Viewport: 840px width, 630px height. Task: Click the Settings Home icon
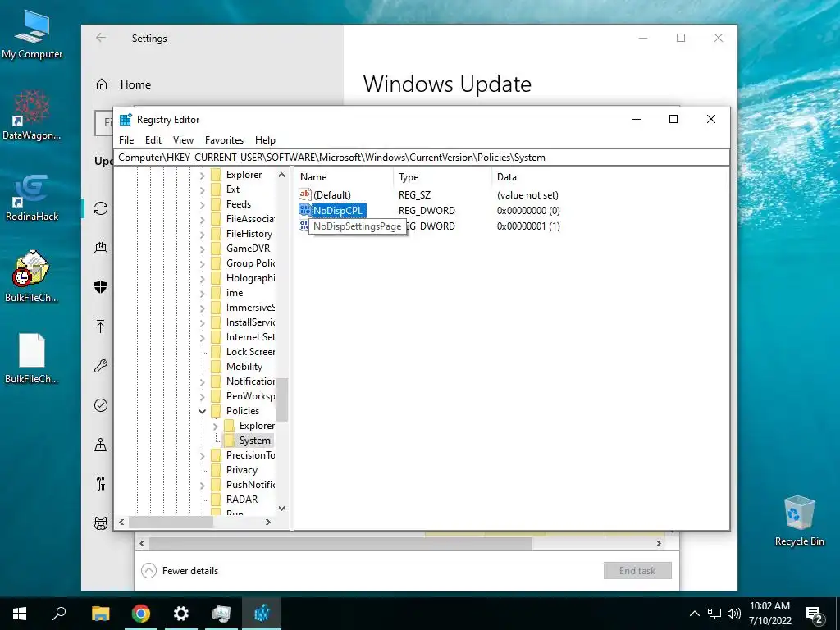pos(102,84)
